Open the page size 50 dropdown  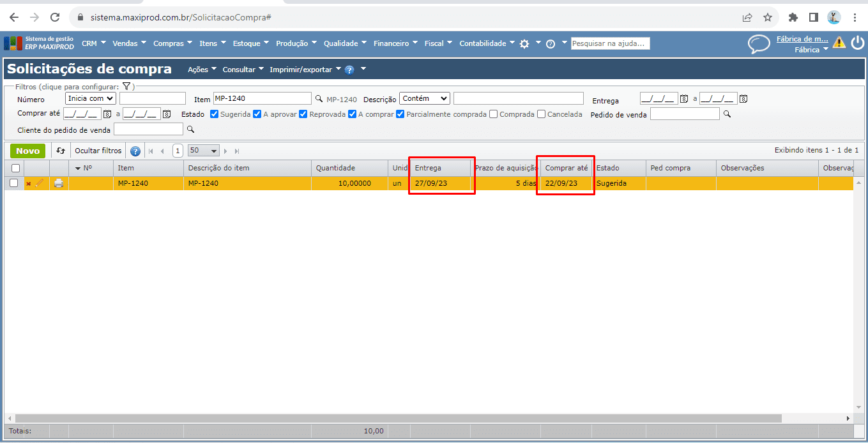pos(204,151)
